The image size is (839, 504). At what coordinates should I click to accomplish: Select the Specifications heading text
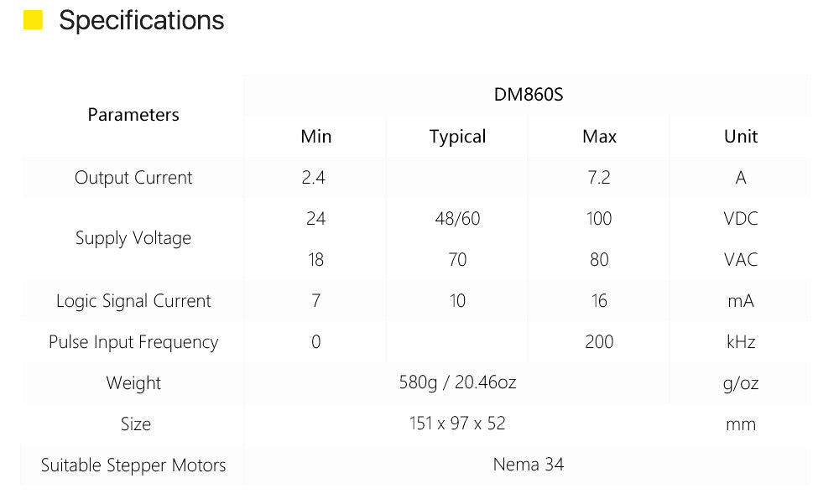click(141, 21)
